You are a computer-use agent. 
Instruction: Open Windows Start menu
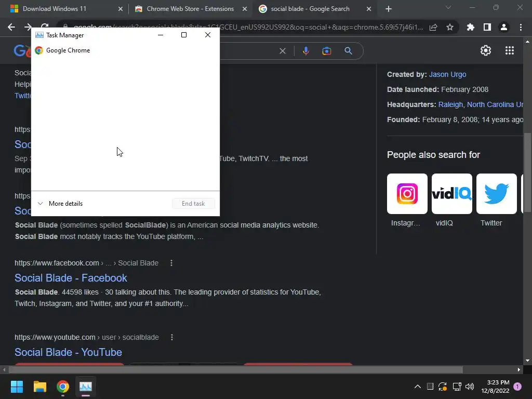[x=17, y=387]
